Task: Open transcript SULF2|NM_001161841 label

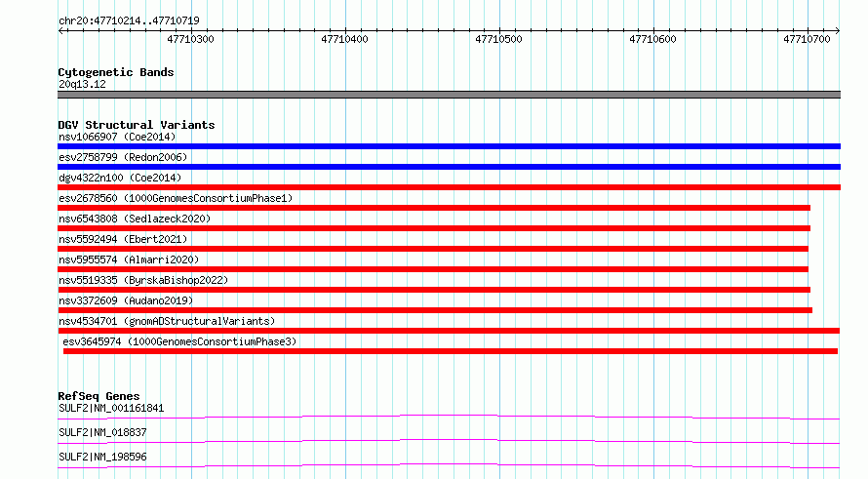Action: (111, 408)
